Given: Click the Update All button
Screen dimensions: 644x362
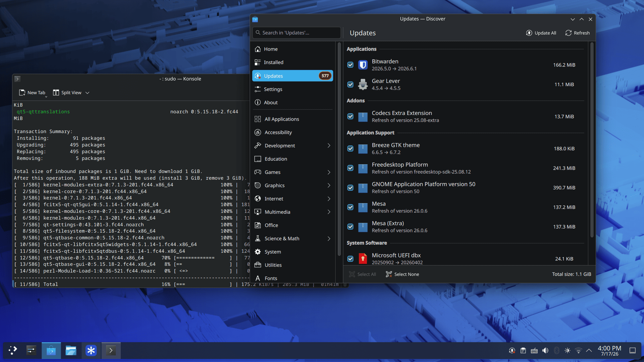Looking at the screenshot, I should pyautogui.click(x=541, y=33).
